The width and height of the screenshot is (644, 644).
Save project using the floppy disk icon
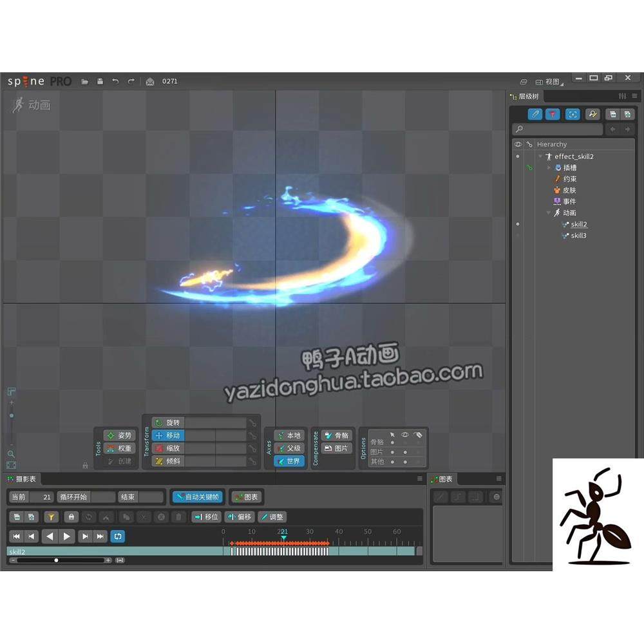point(100,81)
